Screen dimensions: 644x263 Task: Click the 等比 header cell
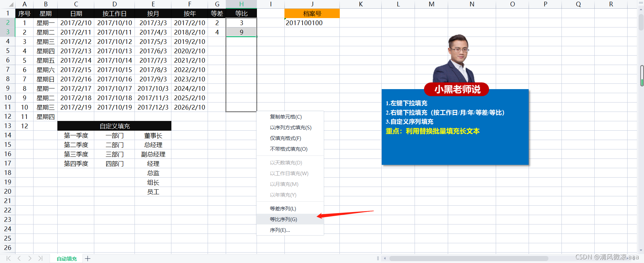241,13
